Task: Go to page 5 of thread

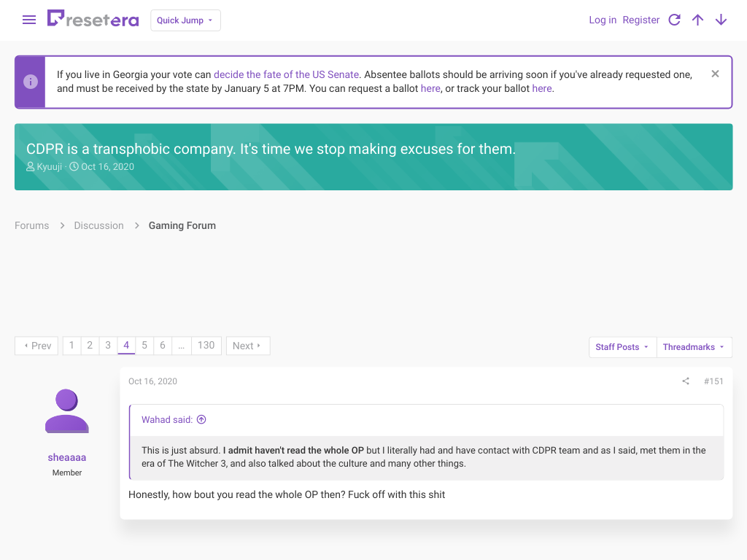Action: (144, 345)
